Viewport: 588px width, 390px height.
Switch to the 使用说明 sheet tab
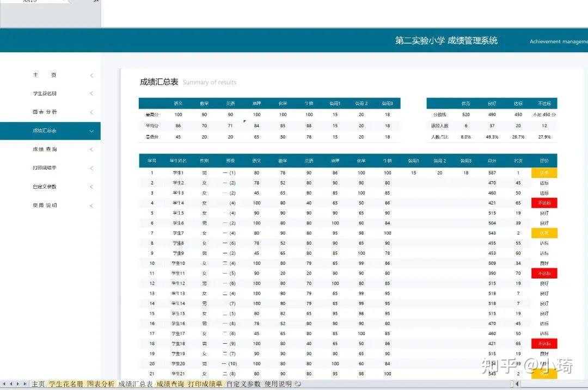[278, 384]
